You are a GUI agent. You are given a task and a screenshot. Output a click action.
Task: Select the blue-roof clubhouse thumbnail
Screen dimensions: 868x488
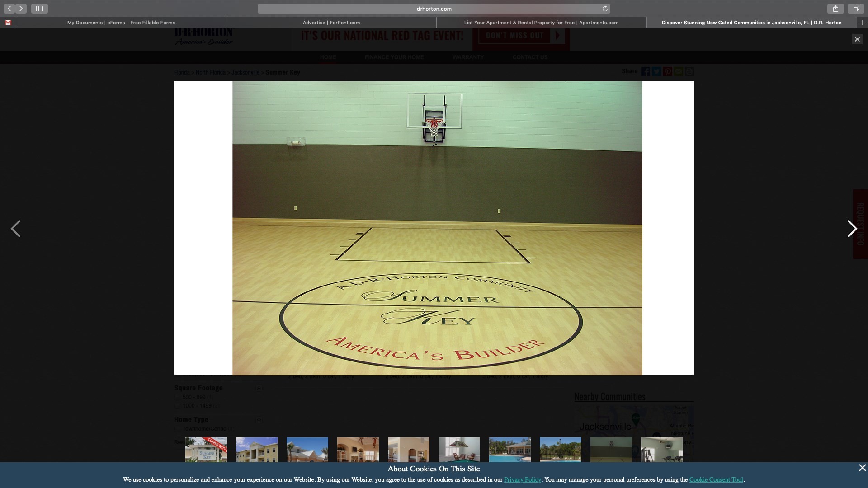point(307,450)
